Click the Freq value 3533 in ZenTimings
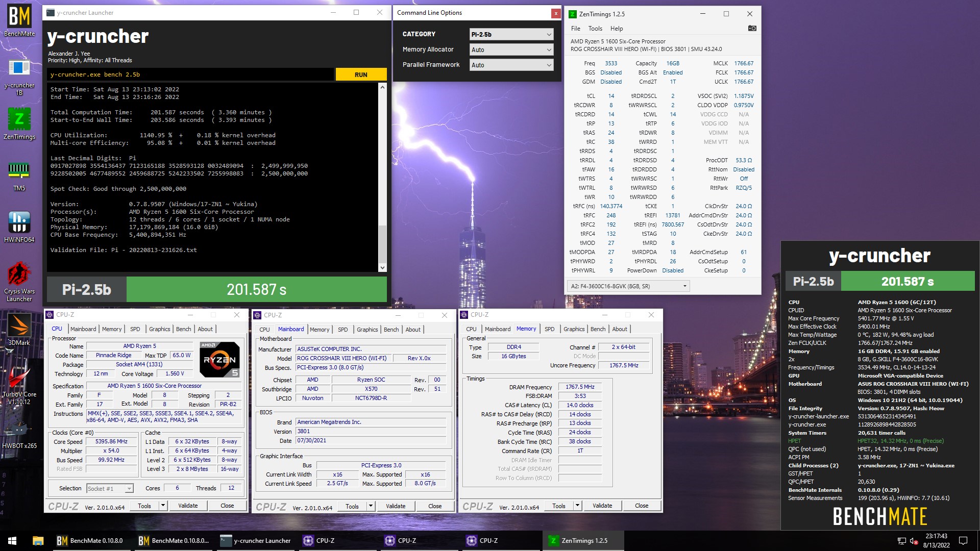Viewport: 980px width, 551px height. pyautogui.click(x=611, y=63)
